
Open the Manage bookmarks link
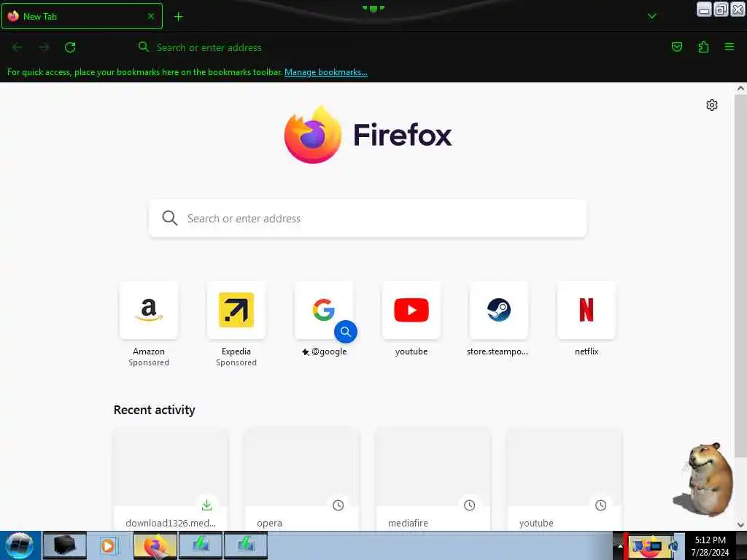click(x=326, y=72)
